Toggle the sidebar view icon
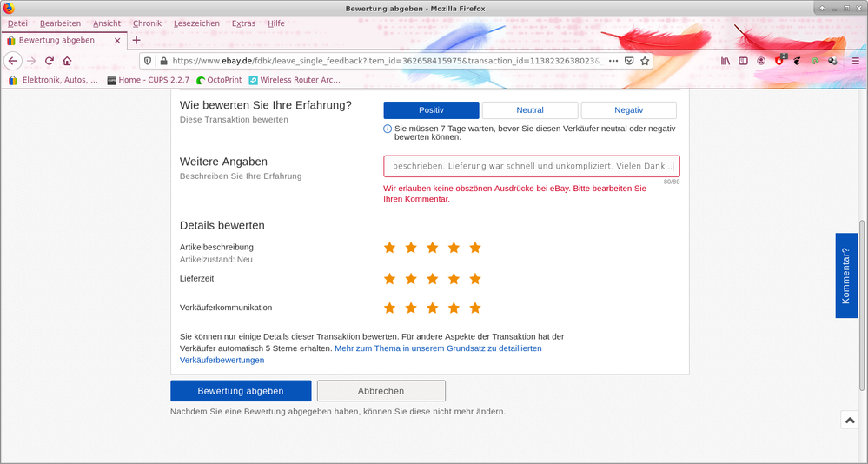Image resolution: width=868 pixels, height=464 pixels. pos(743,61)
